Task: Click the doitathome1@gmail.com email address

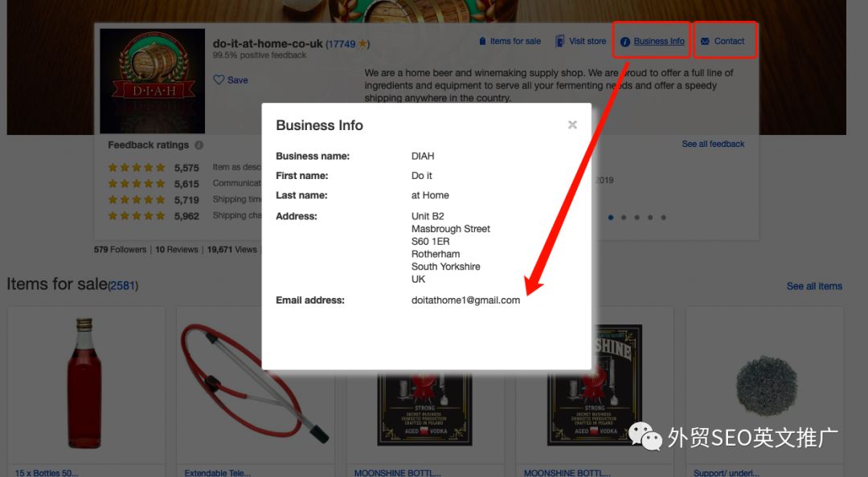Action: (465, 300)
